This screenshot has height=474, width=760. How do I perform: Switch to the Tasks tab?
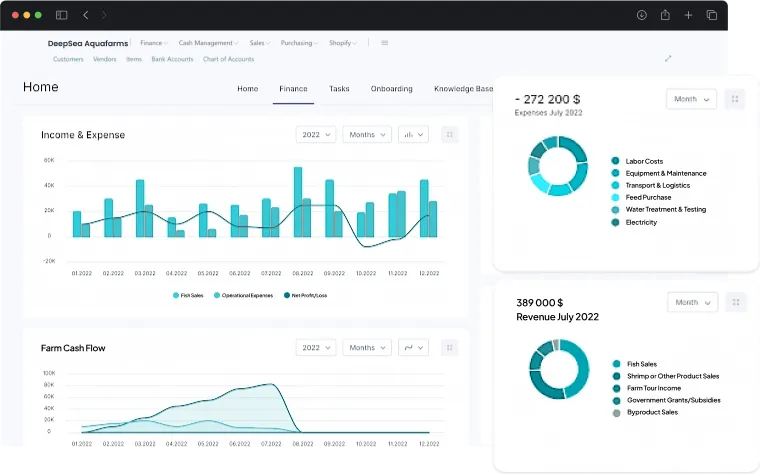click(x=339, y=89)
